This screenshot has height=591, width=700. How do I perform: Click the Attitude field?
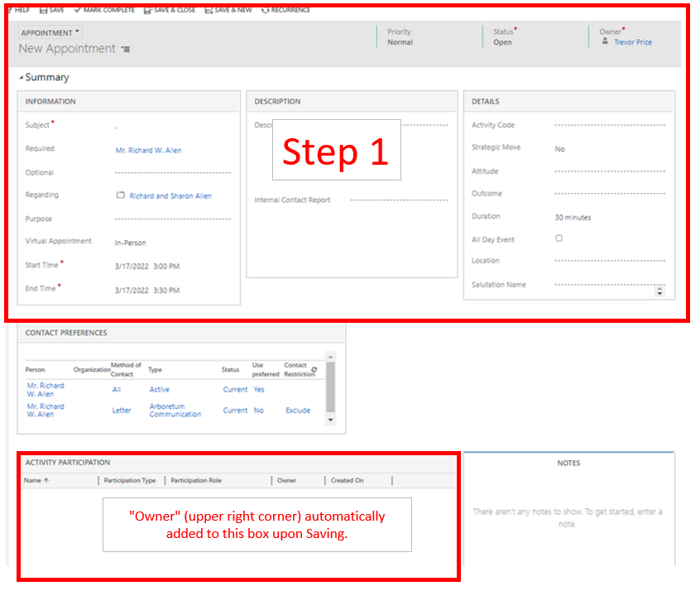(610, 171)
